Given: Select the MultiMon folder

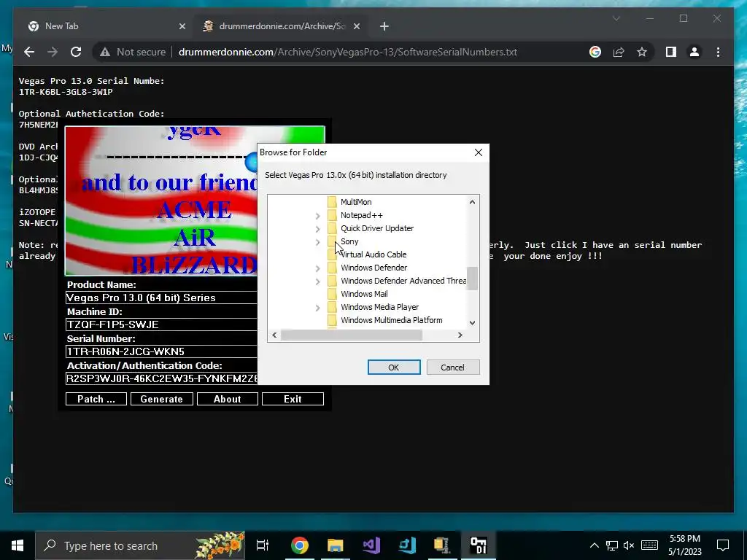Looking at the screenshot, I should [x=356, y=202].
